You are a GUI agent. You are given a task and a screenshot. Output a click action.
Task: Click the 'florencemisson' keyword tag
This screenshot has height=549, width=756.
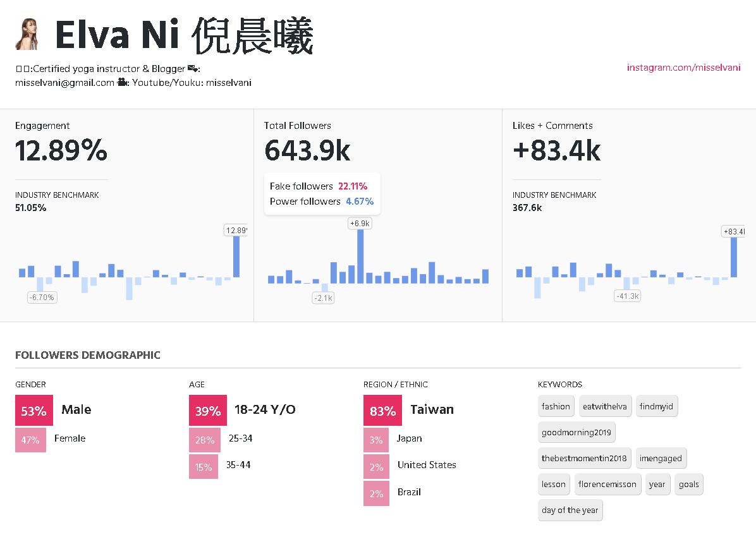coord(607,485)
